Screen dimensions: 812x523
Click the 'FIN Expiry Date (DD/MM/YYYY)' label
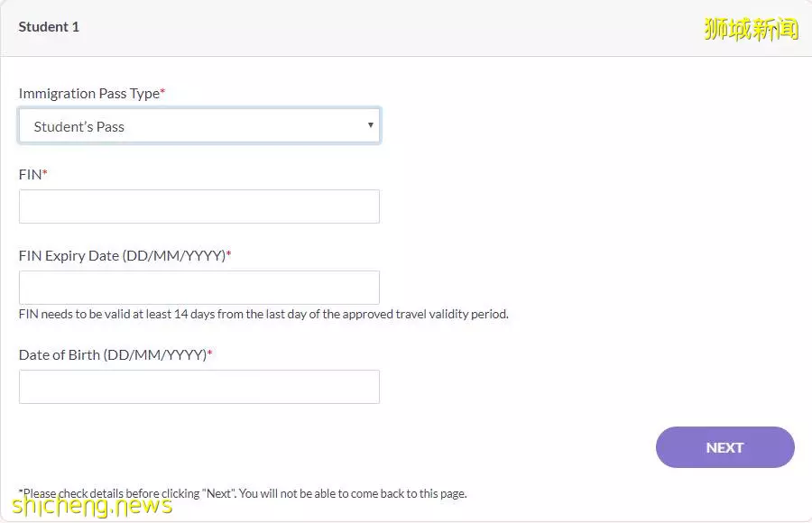(125, 255)
